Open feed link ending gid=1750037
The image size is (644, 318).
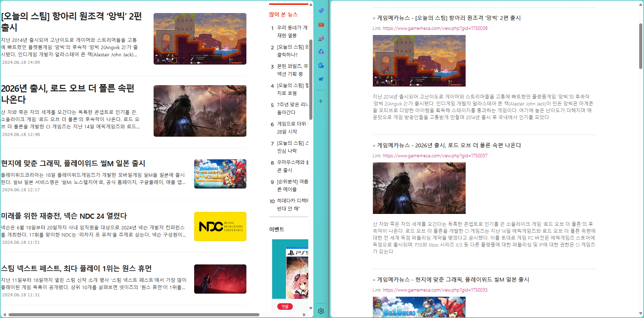pos(435,156)
